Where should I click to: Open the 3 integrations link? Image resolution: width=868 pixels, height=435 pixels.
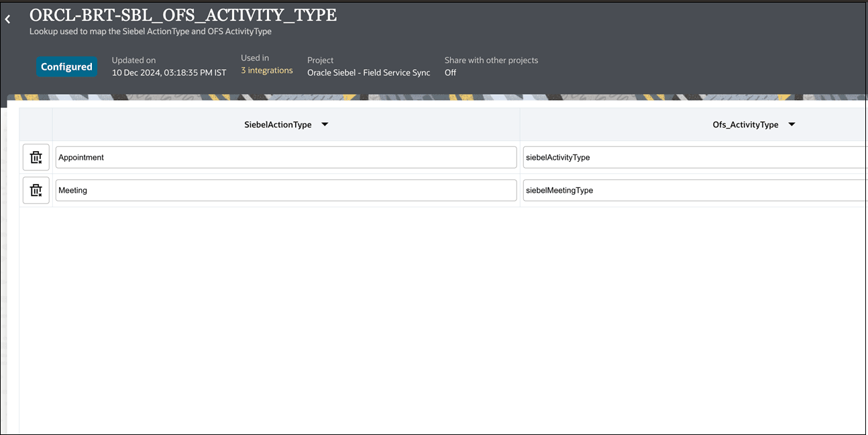click(x=267, y=70)
